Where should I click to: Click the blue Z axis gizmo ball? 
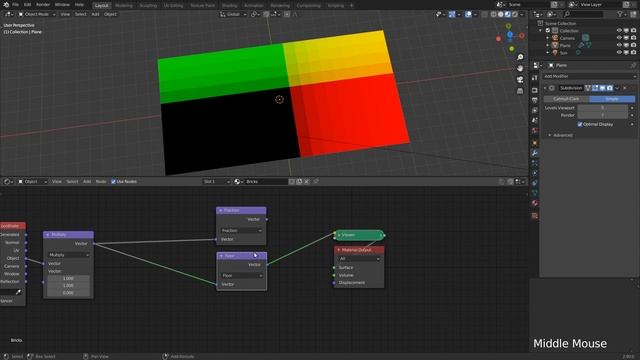coord(510,35)
